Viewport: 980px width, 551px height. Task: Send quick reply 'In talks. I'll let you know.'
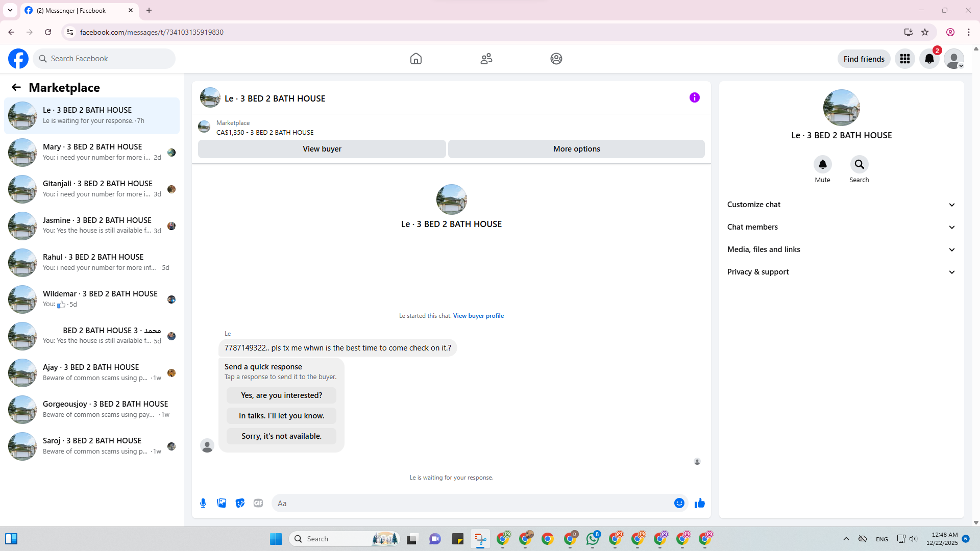point(282,416)
